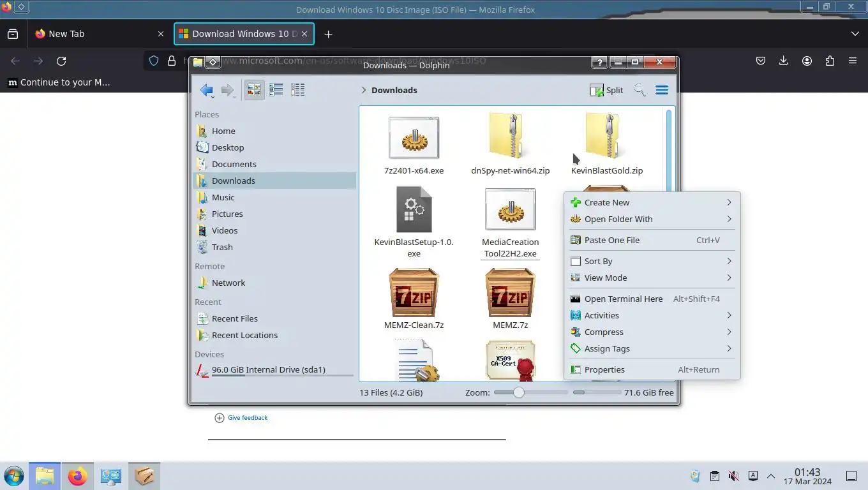Click the 71.6 GiB free space bar
868x490 pixels.
(597, 392)
